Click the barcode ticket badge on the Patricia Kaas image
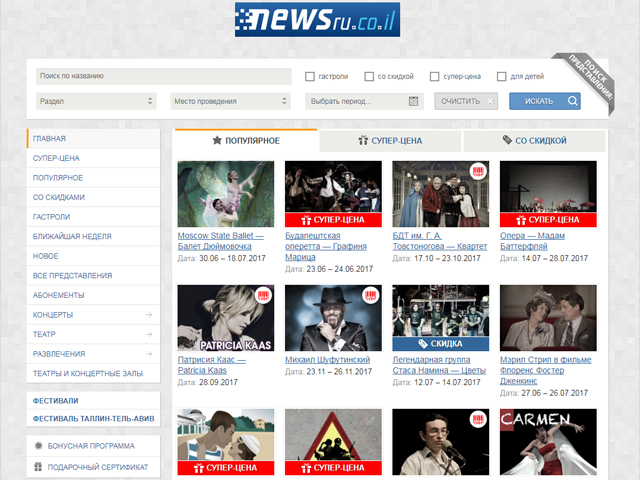This screenshot has height=480, width=640. tap(263, 296)
